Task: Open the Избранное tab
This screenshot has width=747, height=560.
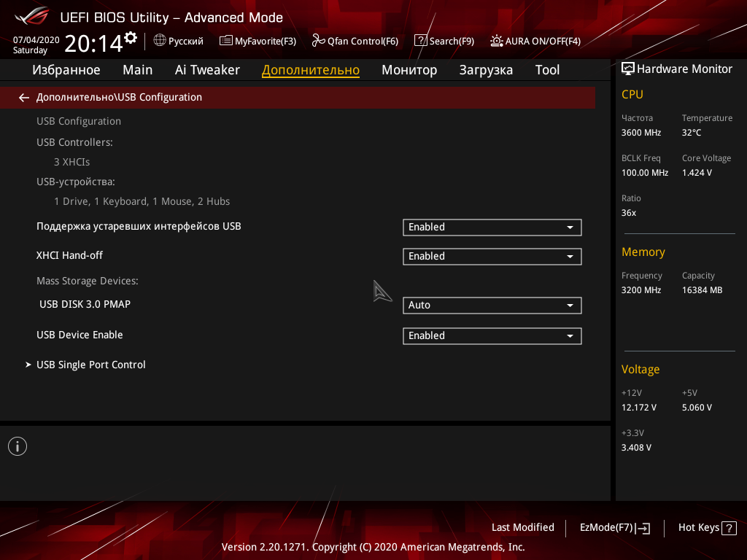Action: coord(66,70)
